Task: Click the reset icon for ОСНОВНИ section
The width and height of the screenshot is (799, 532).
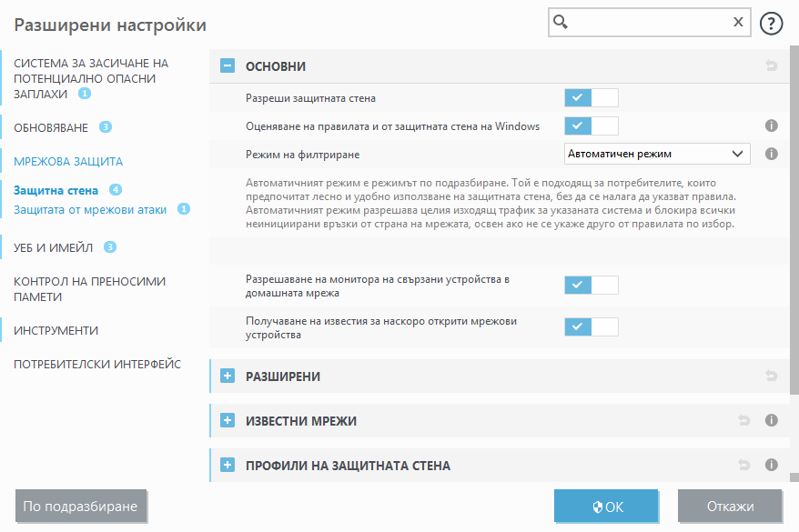Action: coord(771,65)
